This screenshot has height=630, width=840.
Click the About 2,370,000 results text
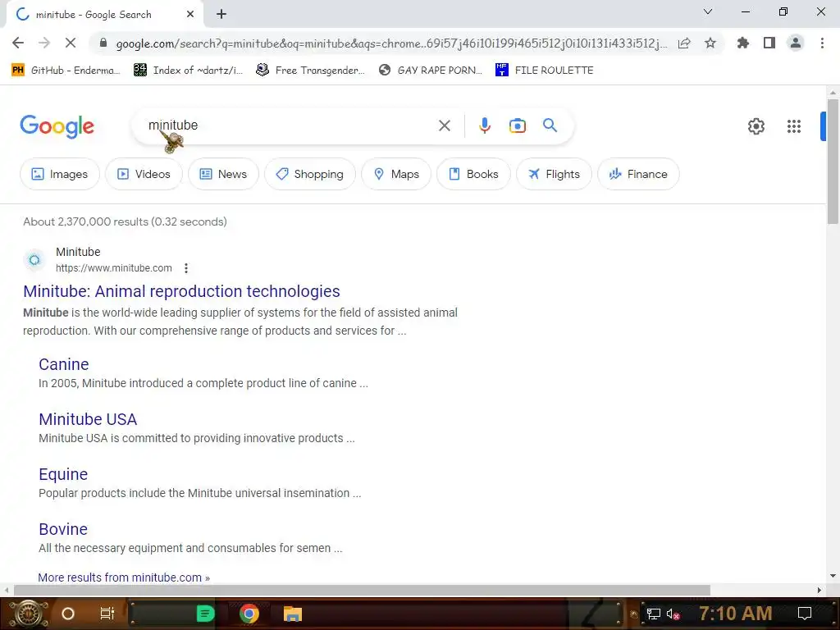coord(125,221)
